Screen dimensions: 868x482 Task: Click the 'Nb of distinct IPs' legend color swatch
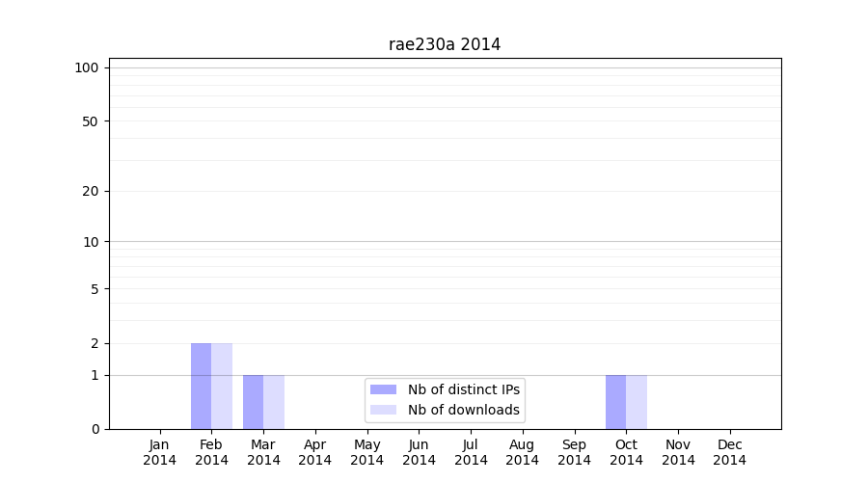(x=383, y=389)
